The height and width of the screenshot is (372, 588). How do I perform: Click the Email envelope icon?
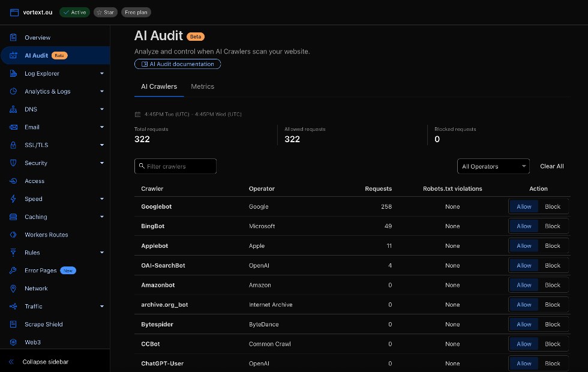point(13,127)
